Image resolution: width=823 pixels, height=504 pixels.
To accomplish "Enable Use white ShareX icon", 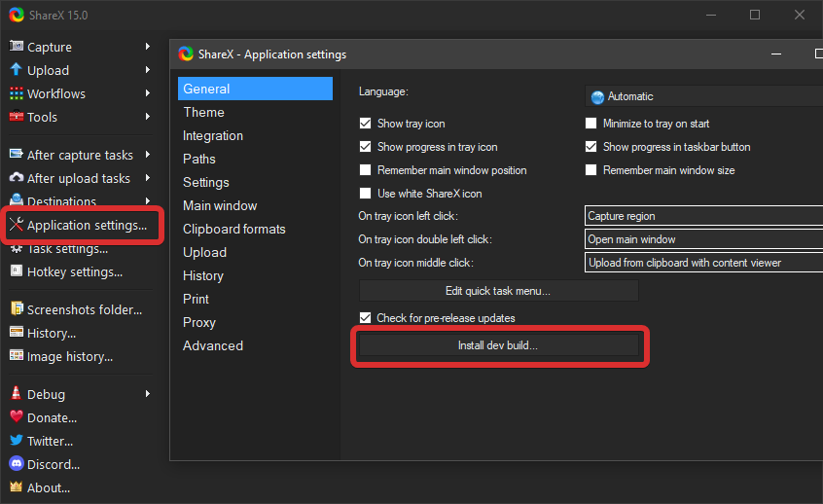I will (x=366, y=194).
